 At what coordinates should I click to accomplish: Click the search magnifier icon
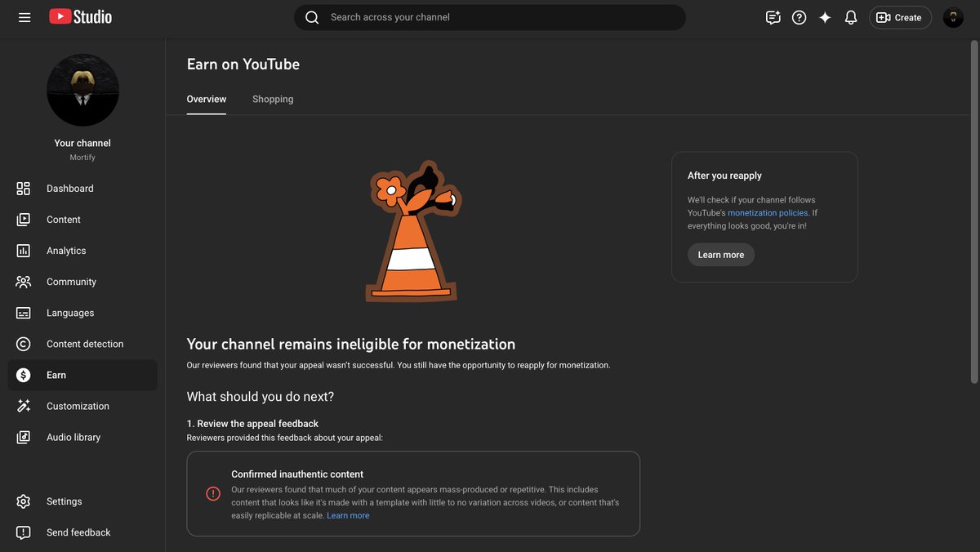click(312, 17)
